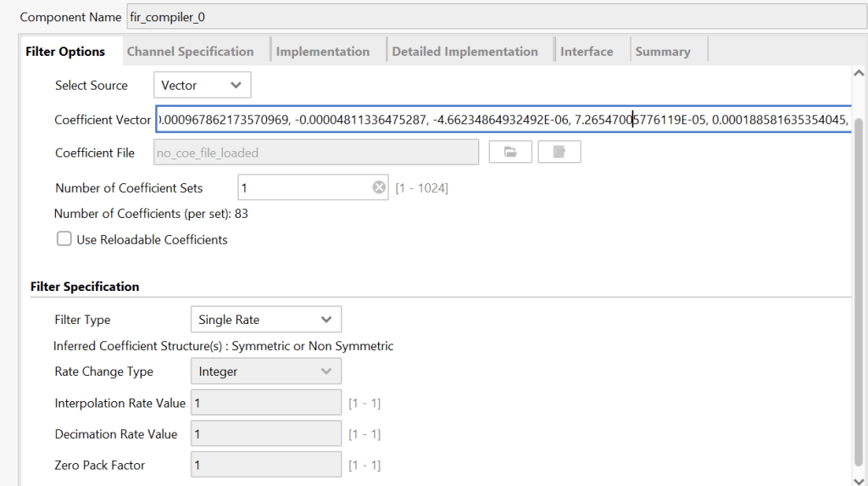Click the Component Name text field
The image size is (868, 486).
click(x=492, y=17)
